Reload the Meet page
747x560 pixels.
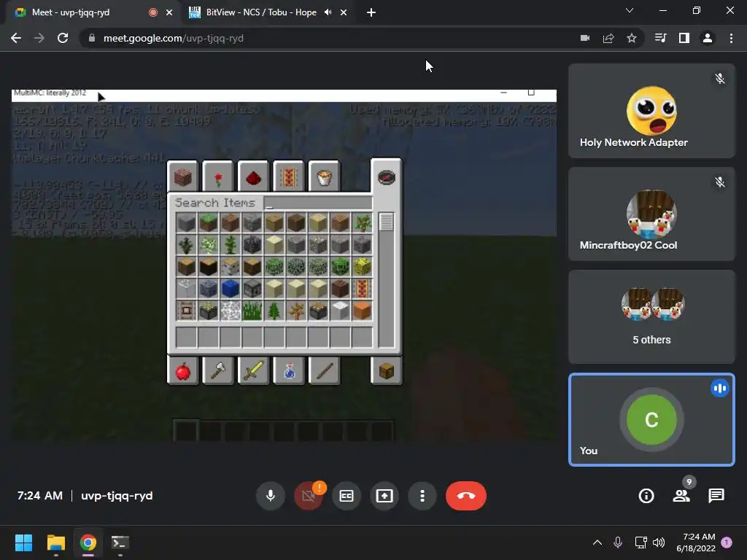click(63, 38)
